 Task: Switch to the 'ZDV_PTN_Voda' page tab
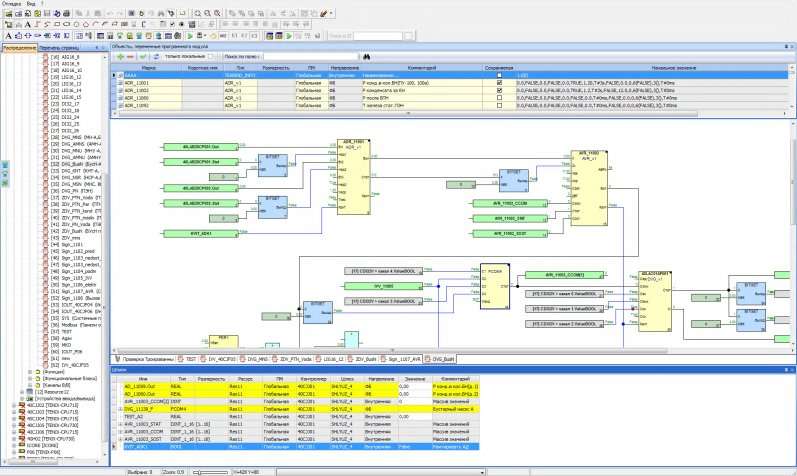coord(292,359)
